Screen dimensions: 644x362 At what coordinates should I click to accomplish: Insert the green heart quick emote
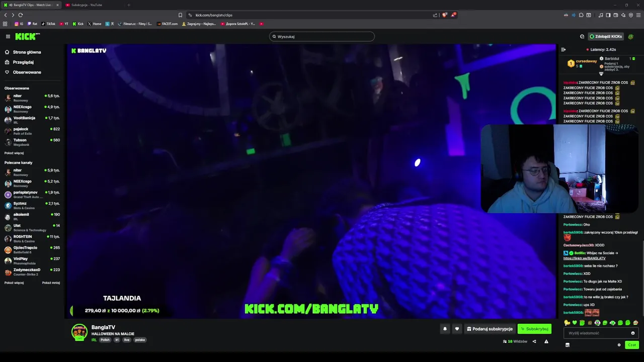point(575,323)
